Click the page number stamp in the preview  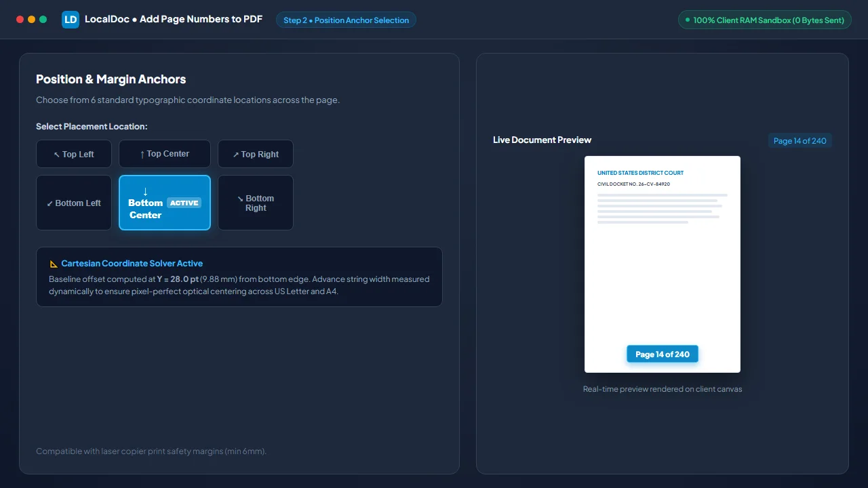tap(663, 354)
